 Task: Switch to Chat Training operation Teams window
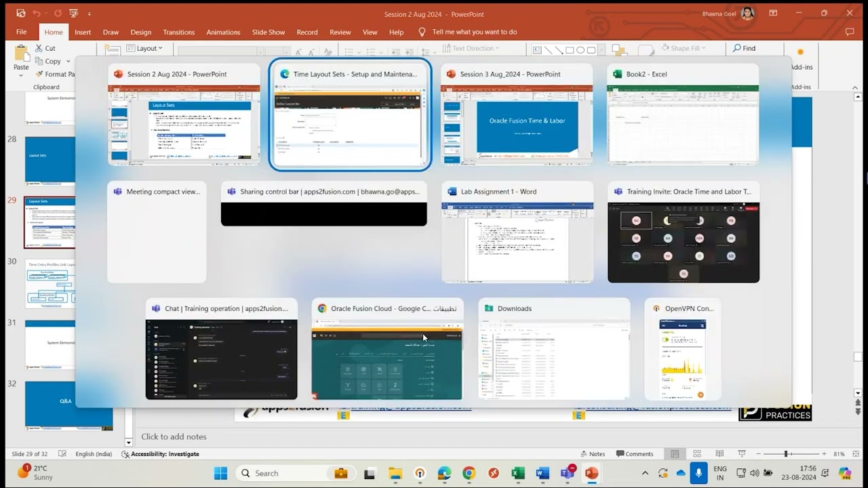click(222, 349)
